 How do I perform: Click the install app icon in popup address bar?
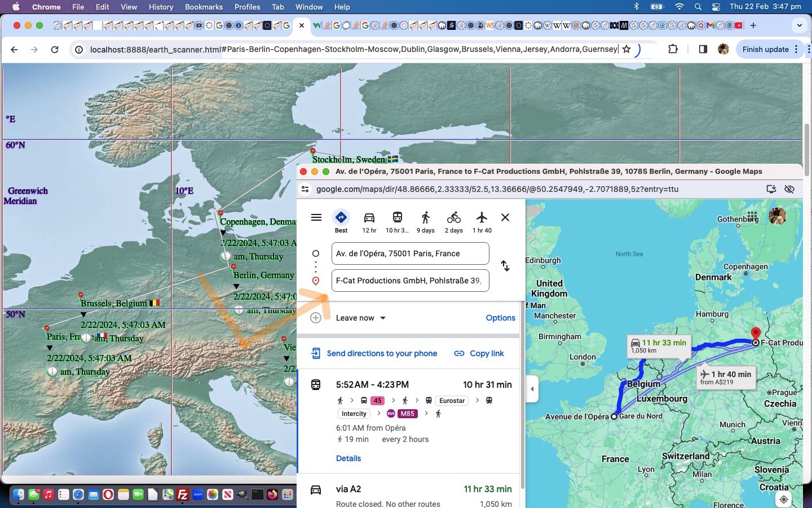click(x=771, y=189)
